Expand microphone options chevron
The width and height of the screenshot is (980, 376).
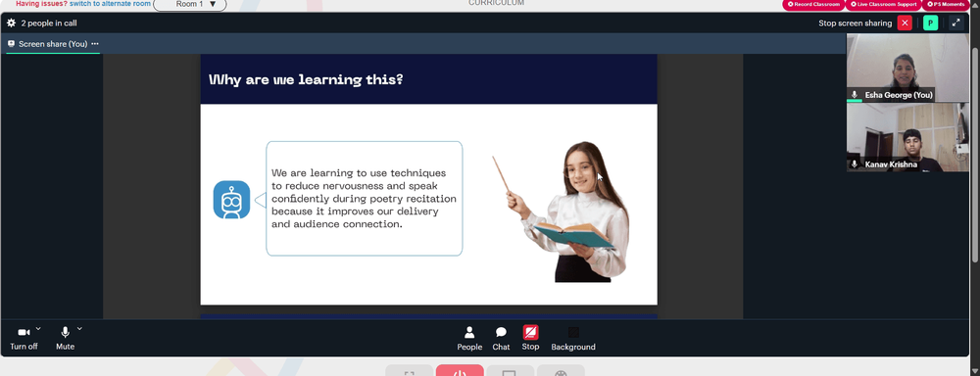79,328
